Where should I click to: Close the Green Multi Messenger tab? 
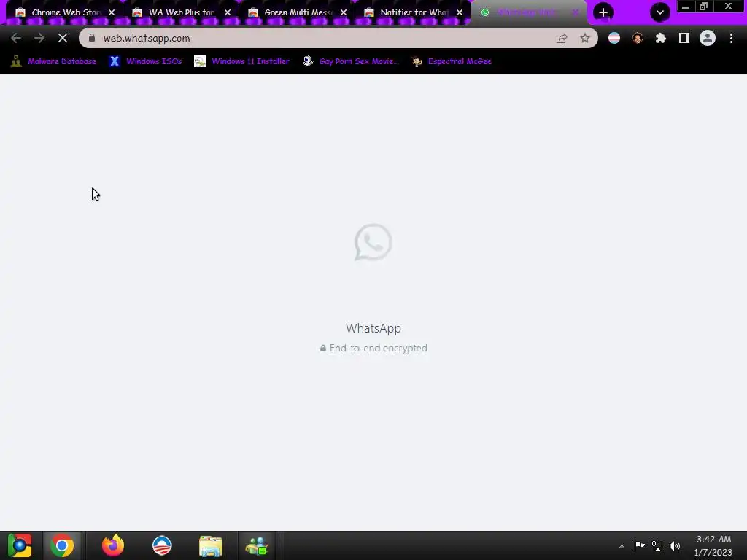point(344,12)
